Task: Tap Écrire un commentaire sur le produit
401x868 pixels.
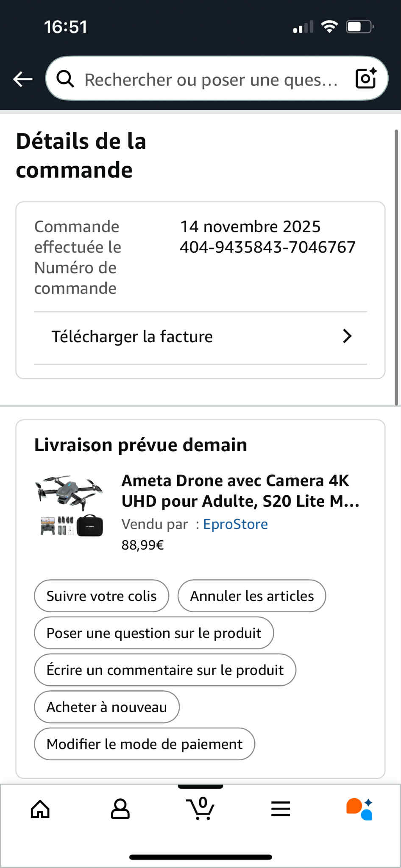Action: pyautogui.click(x=165, y=670)
